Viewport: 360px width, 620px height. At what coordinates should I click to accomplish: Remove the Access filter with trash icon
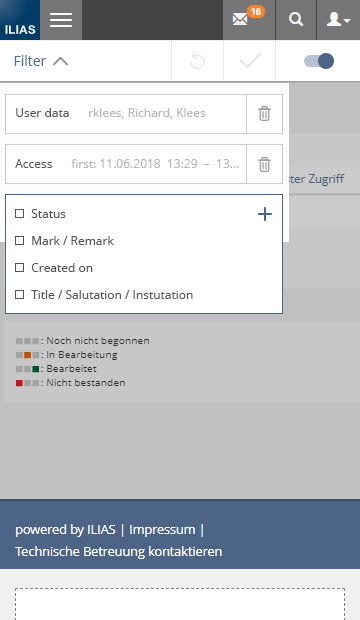tap(264, 164)
